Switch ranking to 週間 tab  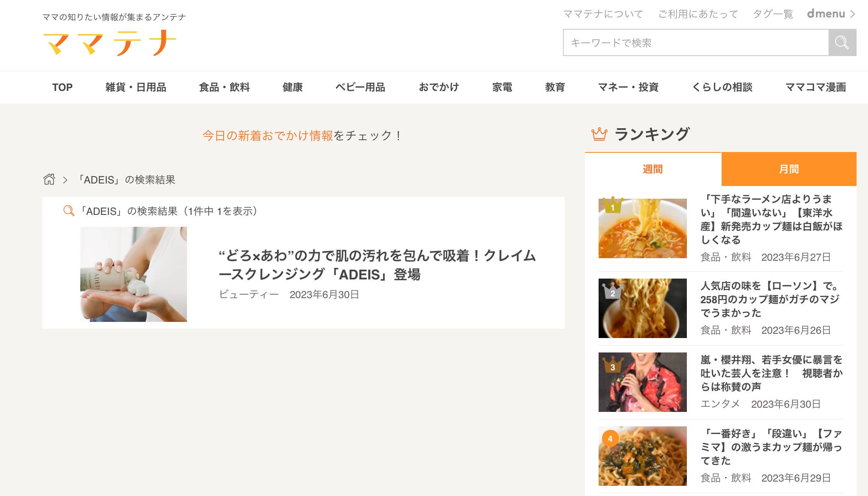pos(653,169)
